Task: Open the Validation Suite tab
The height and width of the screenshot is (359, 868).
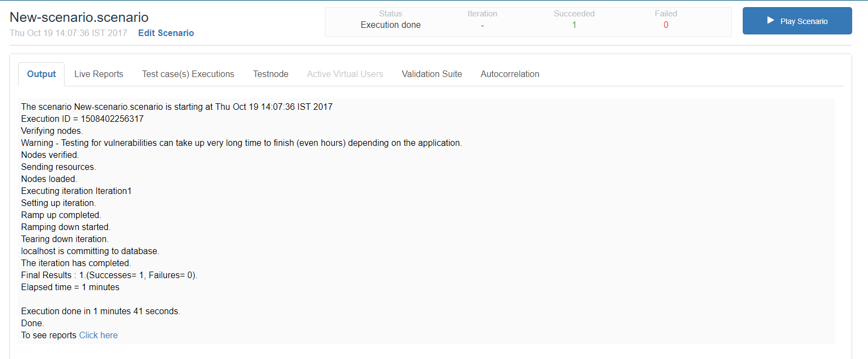Action: 432,74
